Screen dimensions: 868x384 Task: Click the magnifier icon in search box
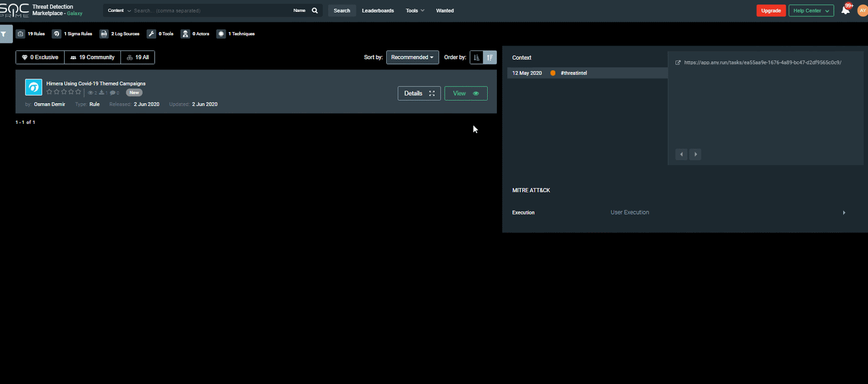pyautogui.click(x=315, y=10)
